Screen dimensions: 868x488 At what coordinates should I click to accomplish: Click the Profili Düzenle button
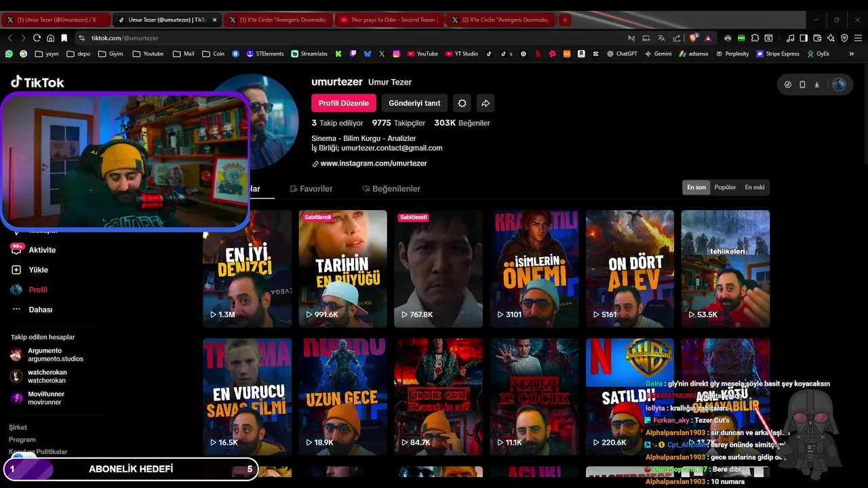pyautogui.click(x=344, y=103)
